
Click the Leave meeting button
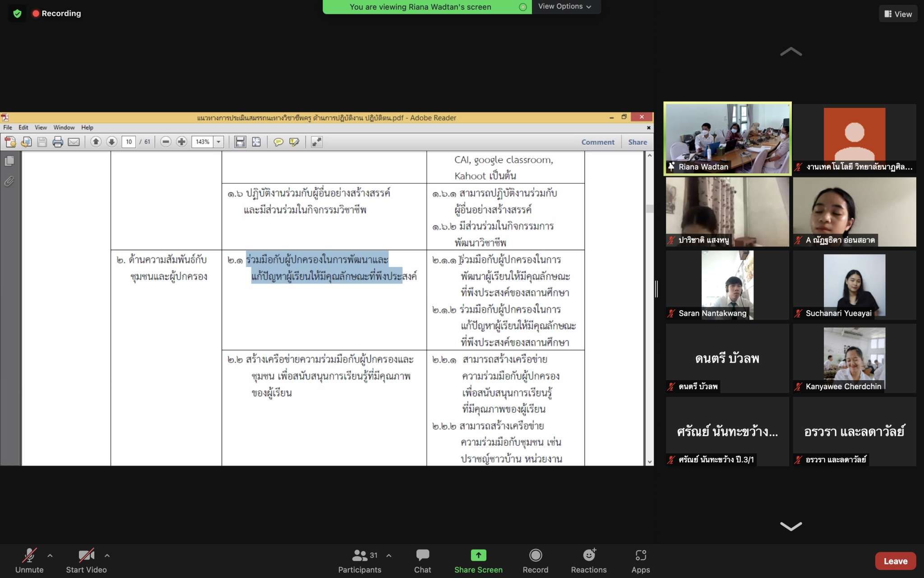point(895,561)
